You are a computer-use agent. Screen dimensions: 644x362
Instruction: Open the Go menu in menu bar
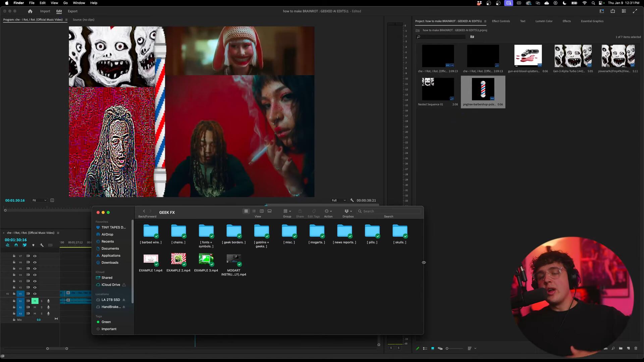[65, 3]
